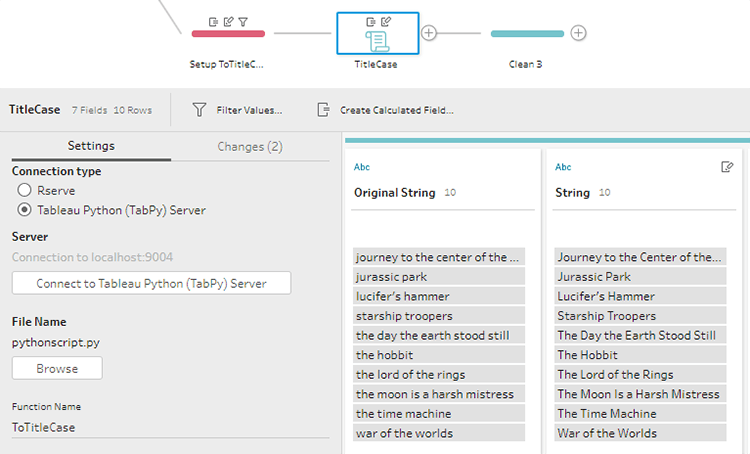The width and height of the screenshot is (750, 454).
Task: Click String field header
Action: click(x=573, y=192)
